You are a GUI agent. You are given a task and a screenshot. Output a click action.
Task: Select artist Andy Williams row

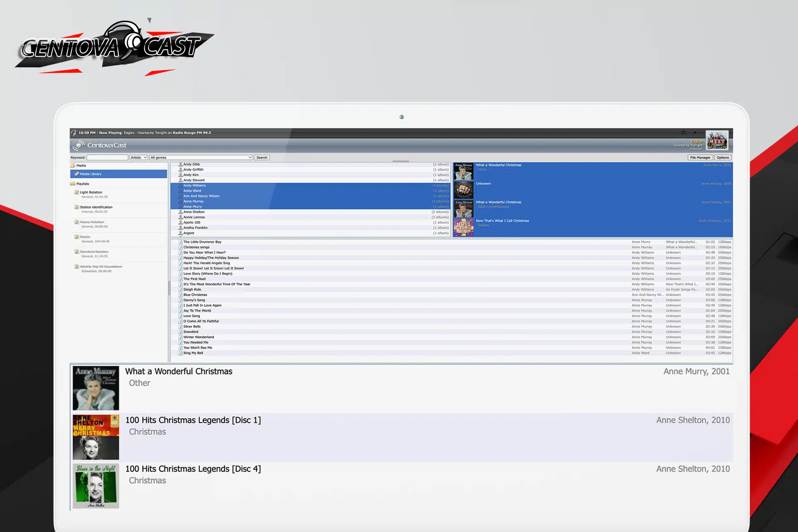[x=310, y=185]
